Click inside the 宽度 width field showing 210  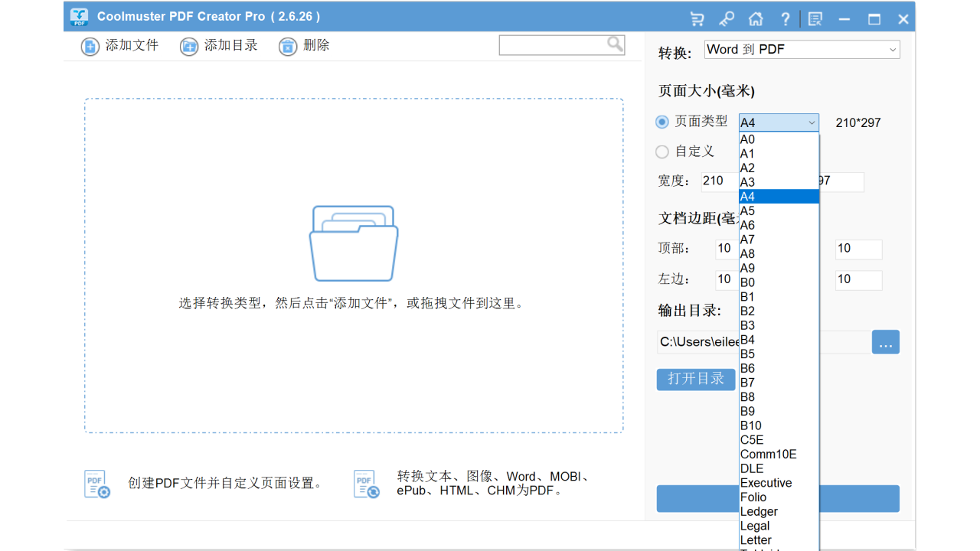coord(716,181)
